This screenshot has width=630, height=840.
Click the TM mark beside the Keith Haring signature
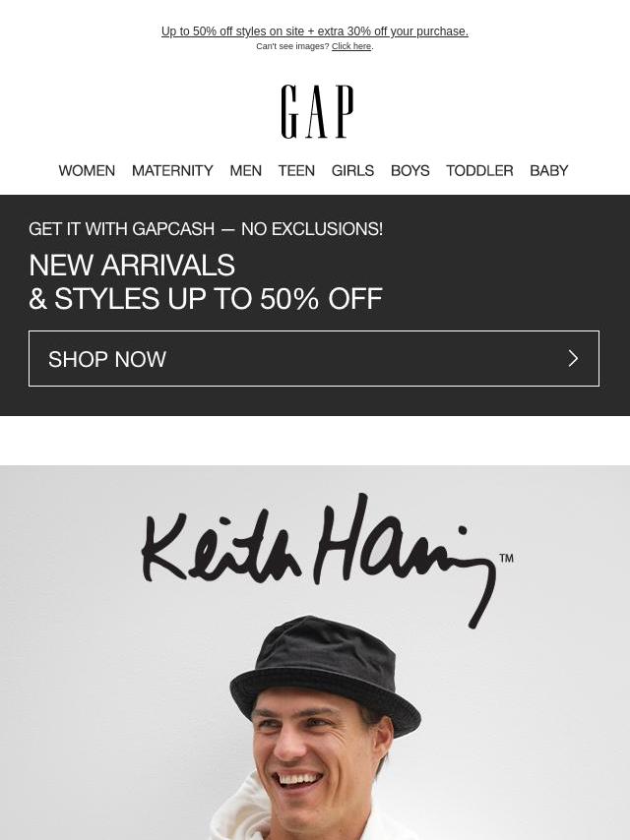pos(507,559)
